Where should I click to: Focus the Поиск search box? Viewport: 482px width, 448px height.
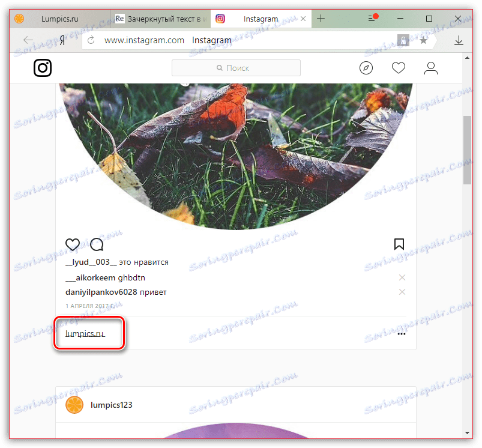click(236, 68)
